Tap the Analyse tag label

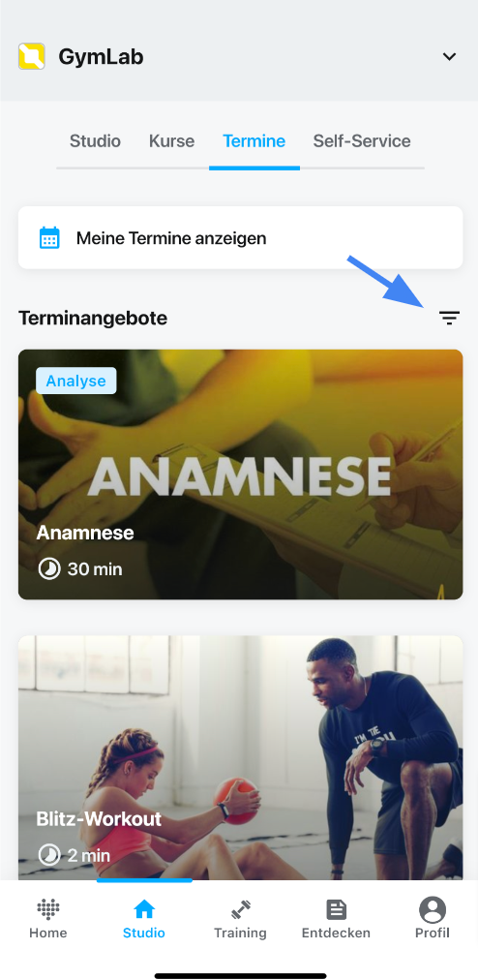(76, 381)
